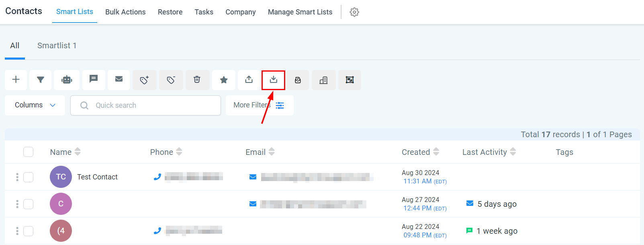
Task: Import contacts with download arrow icon
Action: pyautogui.click(x=274, y=80)
